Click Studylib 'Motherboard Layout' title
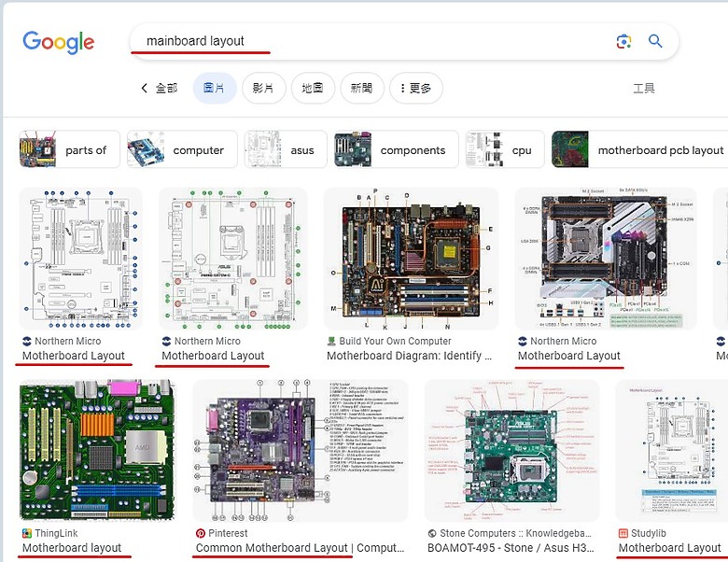This screenshot has width=728, height=562. point(669,548)
